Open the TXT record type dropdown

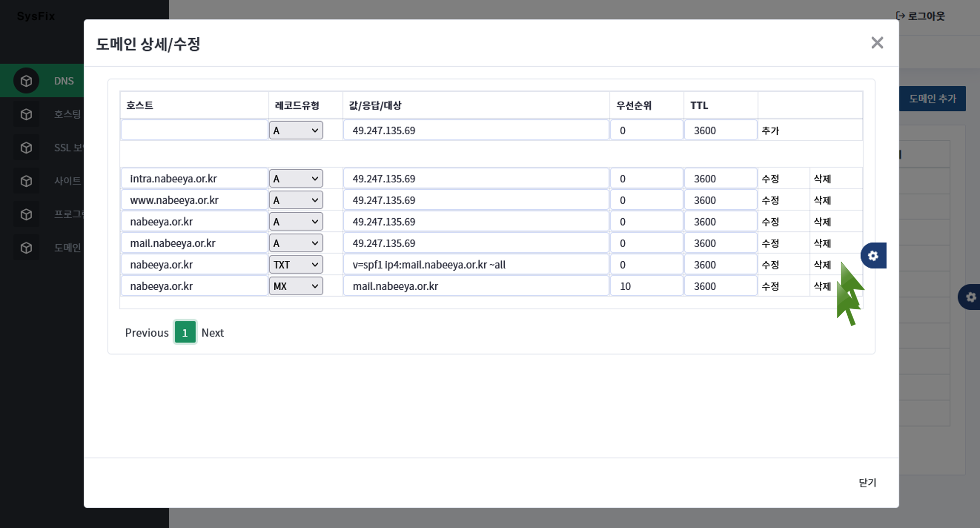296,265
